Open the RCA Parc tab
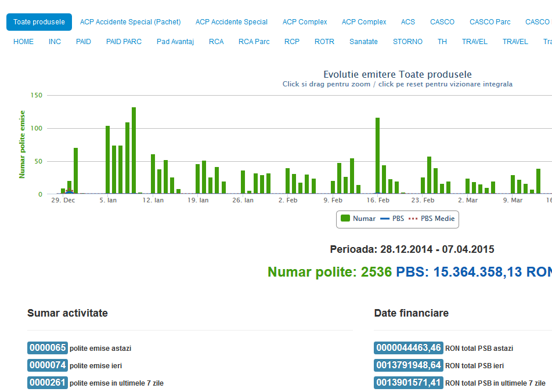This screenshot has width=552, height=392. point(254,42)
